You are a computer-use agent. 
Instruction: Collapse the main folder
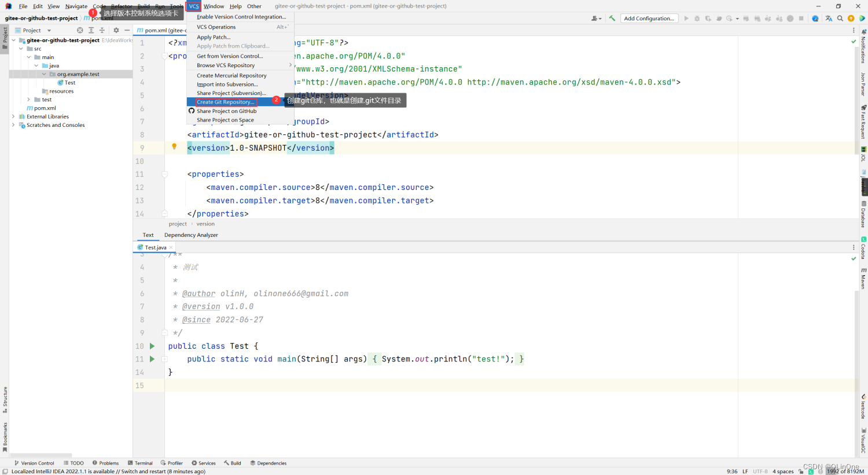coord(29,57)
